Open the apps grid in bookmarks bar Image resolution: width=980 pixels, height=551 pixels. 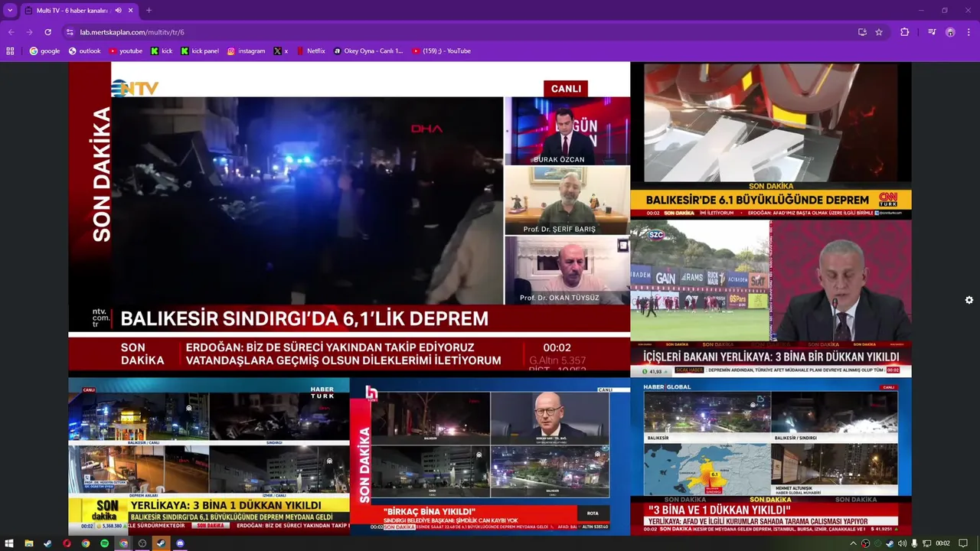point(10,51)
